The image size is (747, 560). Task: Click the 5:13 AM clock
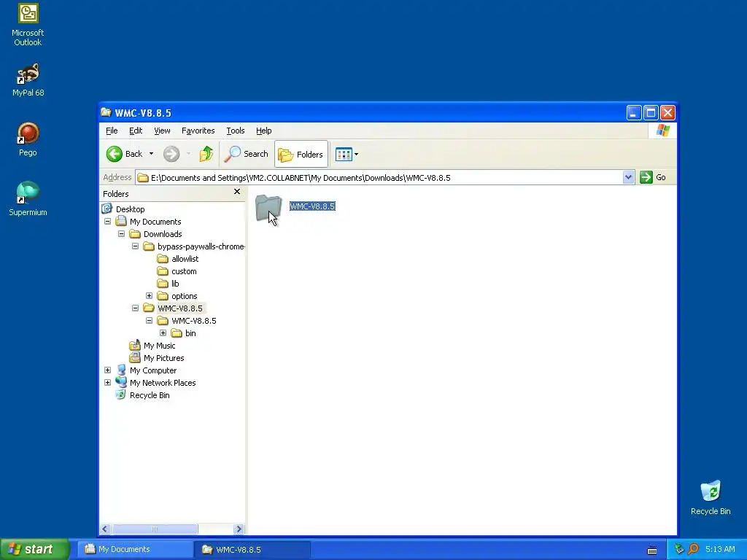(720, 549)
